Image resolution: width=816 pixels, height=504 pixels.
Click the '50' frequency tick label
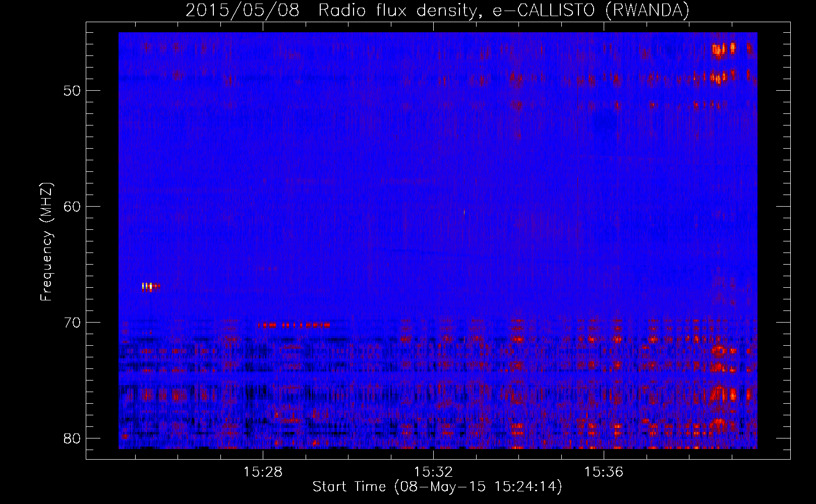[x=72, y=91]
